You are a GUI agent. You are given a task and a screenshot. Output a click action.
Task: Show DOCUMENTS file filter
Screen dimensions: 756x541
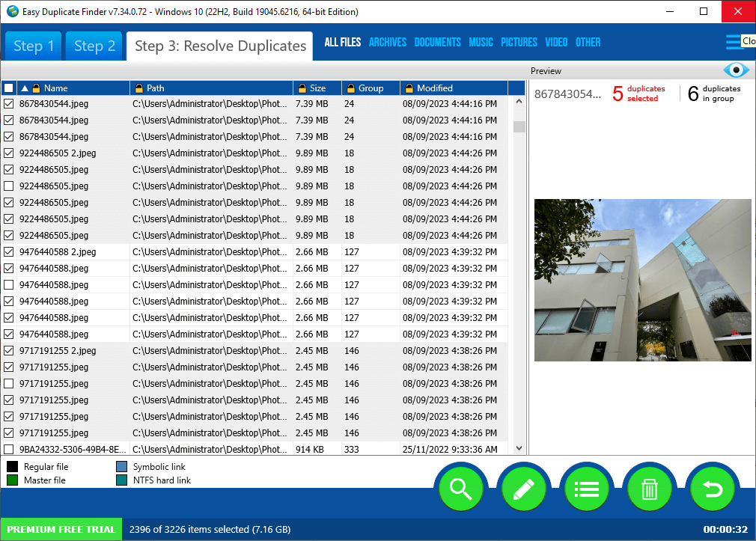pyautogui.click(x=437, y=43)
